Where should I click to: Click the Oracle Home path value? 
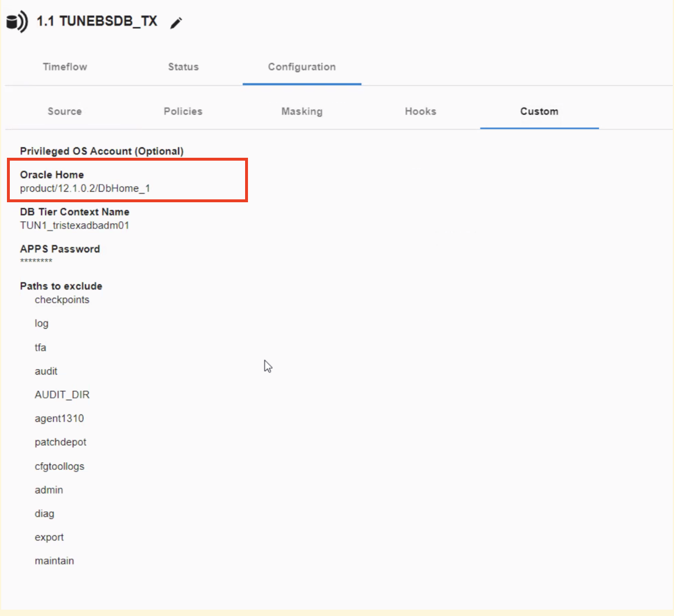point(85,188)
